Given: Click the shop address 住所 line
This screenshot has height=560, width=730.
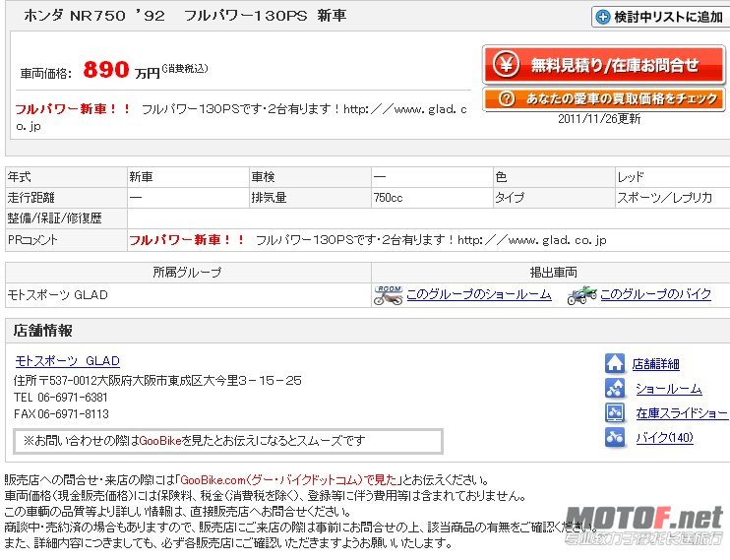Looking at the screenshot, I should (157, 381).
